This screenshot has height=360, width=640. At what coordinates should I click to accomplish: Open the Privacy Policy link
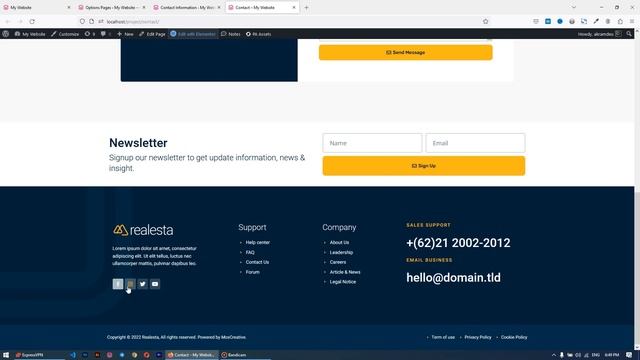point(478,337)
